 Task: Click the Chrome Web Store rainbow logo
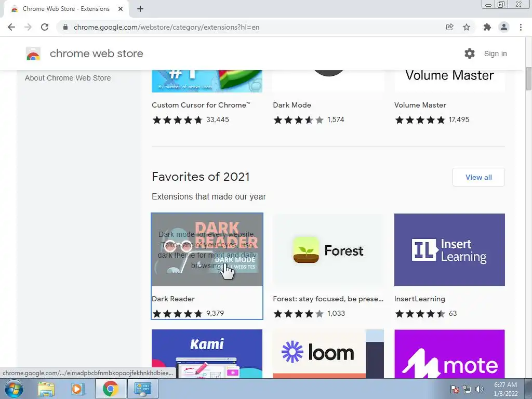pos(33,54)
